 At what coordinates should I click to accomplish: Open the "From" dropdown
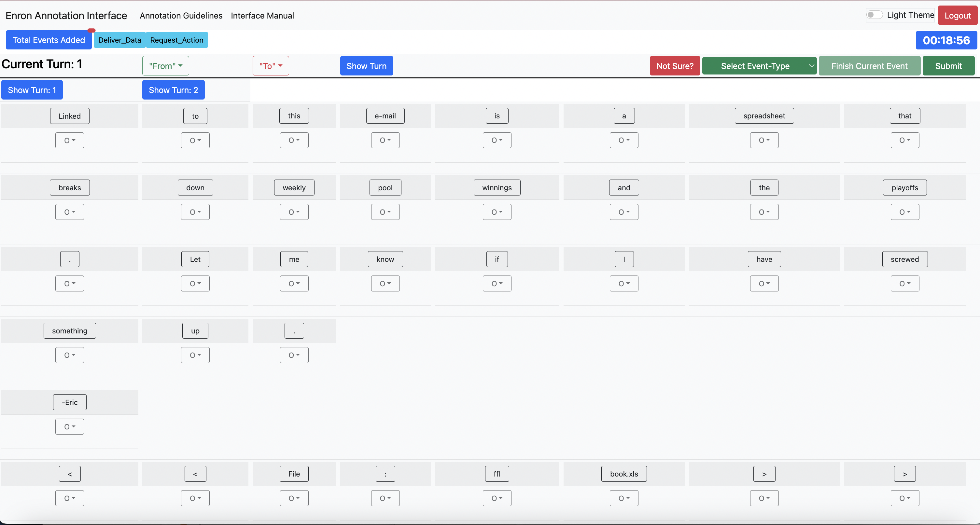pos(165,66)
